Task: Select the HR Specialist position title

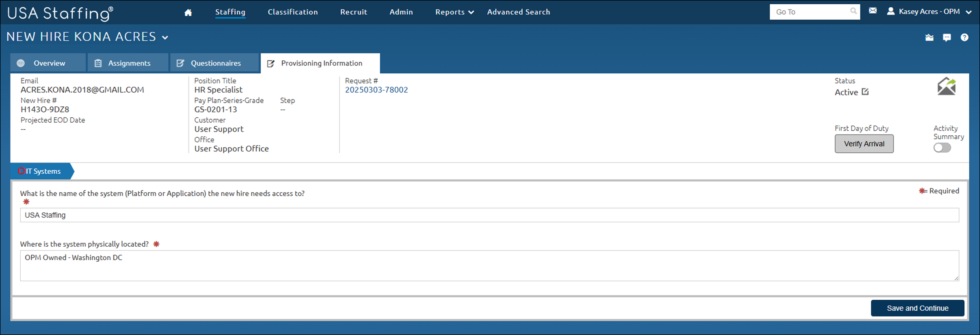Action: pyautogui.click(x=218, y=90)
